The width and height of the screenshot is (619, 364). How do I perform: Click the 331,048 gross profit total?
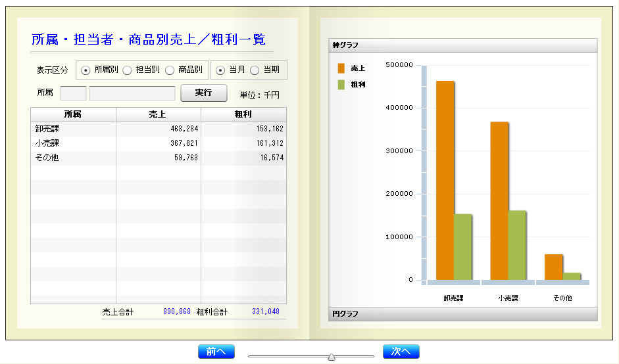pos(266,311)
